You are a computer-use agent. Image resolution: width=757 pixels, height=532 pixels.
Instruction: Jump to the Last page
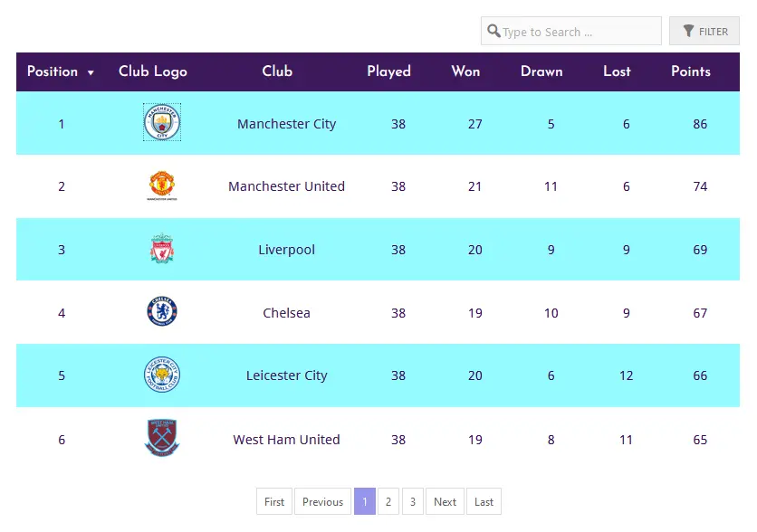tap(484, 501)
